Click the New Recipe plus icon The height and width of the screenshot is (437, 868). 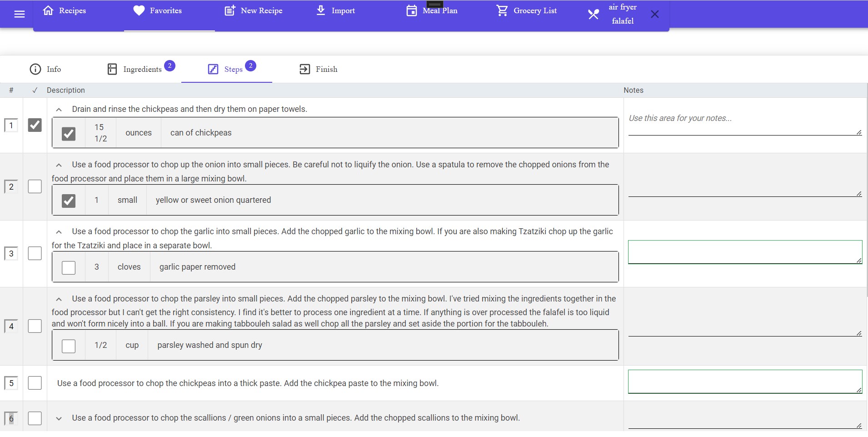click(x=230, y=10)
